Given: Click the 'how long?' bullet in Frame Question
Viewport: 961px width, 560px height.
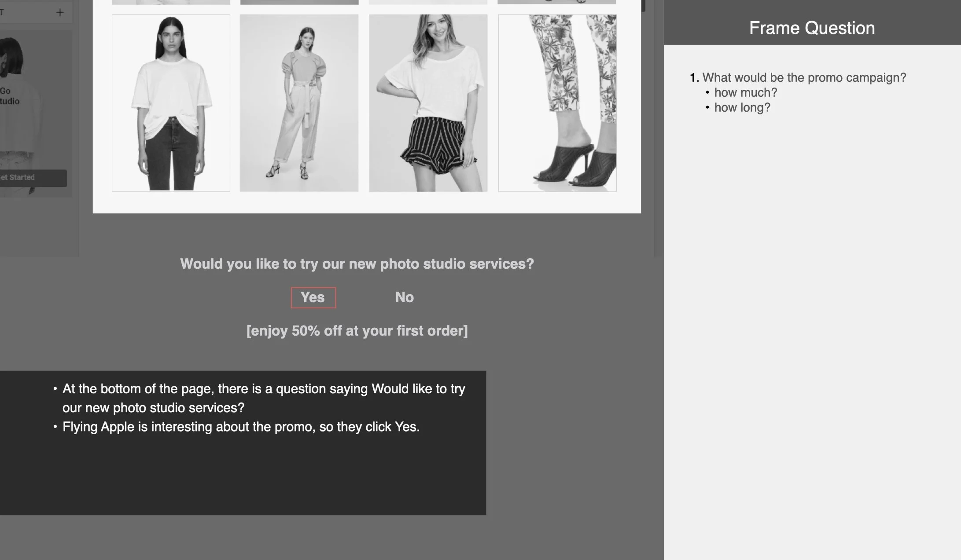Looking at the screenshot, I should point(742,108).
